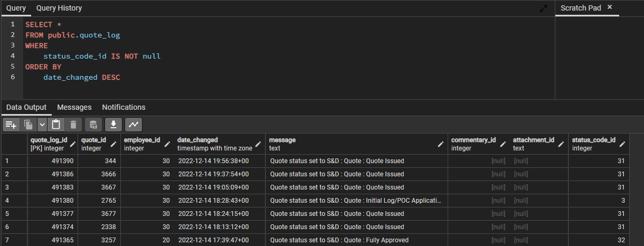Click message cell containing Initial Log/POC Applicati
This screenshot has height=246, width=644.
coord(356,201)
